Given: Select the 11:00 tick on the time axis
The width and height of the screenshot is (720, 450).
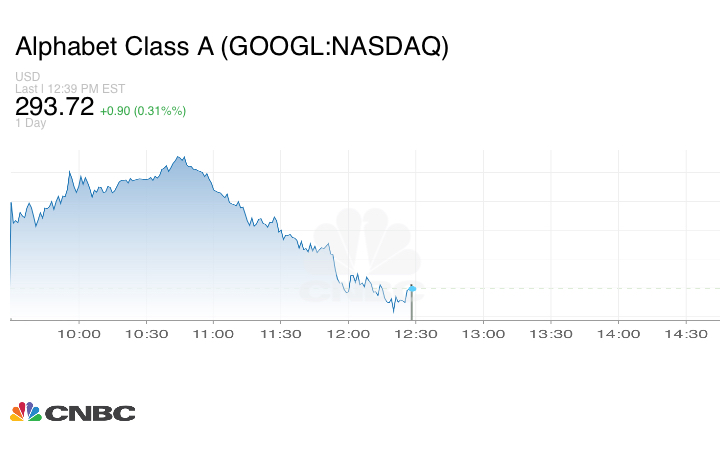Looking at the screenshot, I should pos(213,334).
